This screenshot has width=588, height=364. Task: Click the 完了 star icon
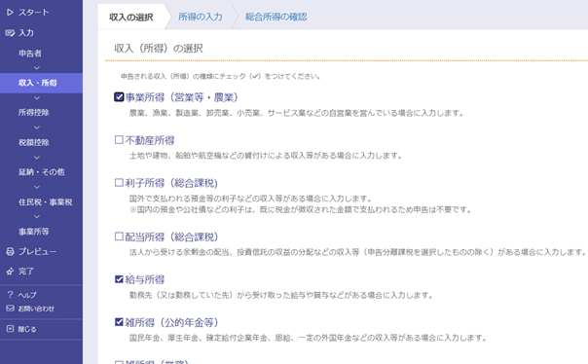(10, 271)
